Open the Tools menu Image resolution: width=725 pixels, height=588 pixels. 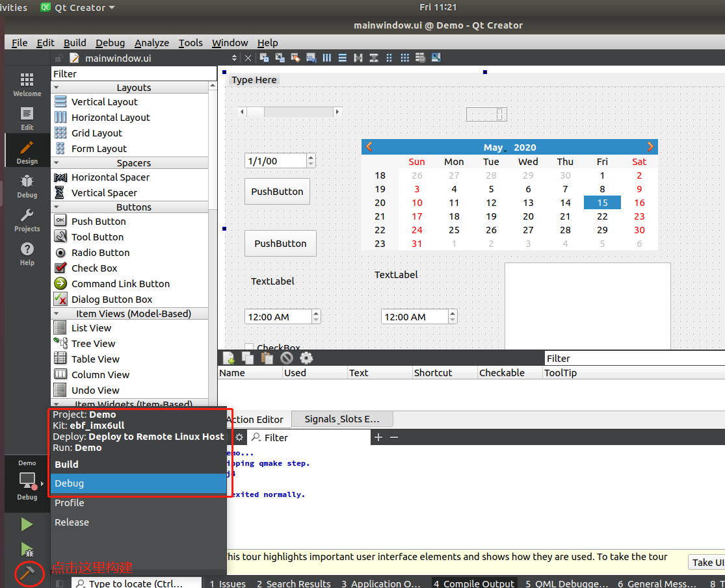pos(191,42)
